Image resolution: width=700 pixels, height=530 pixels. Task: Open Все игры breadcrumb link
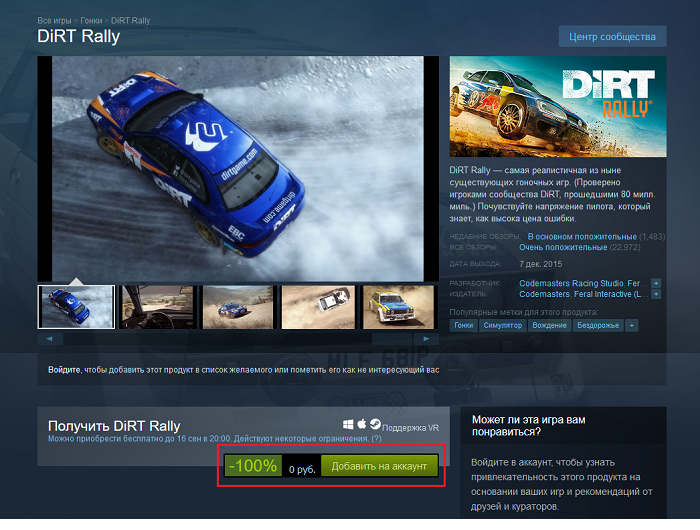(54, 21)
